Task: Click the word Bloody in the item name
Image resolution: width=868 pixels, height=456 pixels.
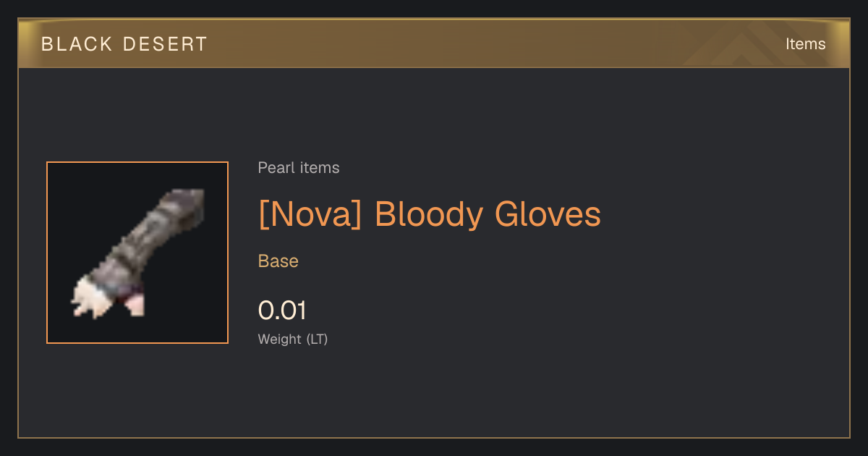Action: [430, 216]
